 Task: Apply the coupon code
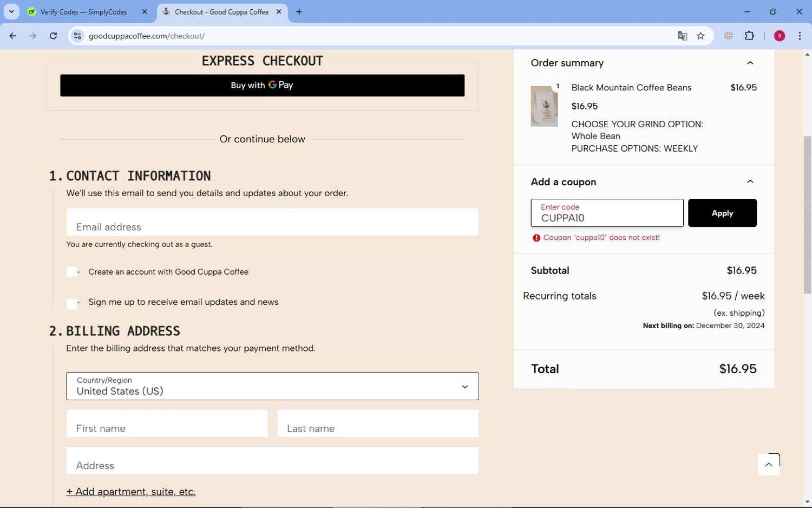[x=722, y=213]
